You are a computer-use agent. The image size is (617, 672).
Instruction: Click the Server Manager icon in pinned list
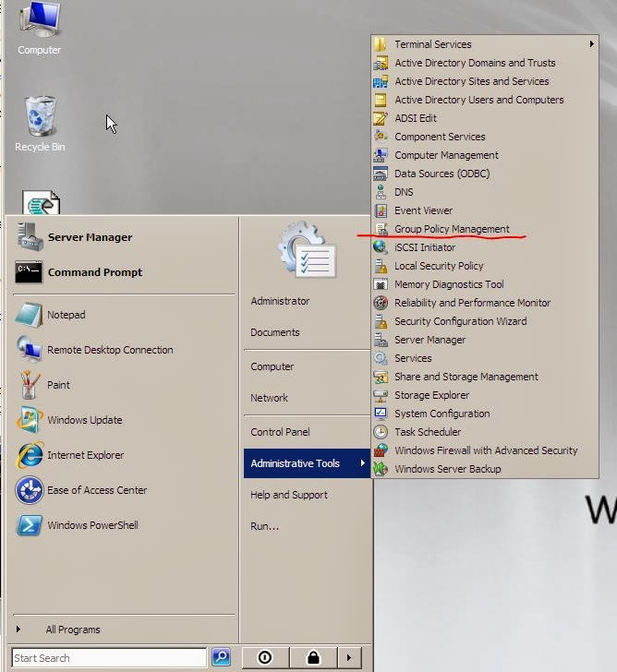(30, 237)
